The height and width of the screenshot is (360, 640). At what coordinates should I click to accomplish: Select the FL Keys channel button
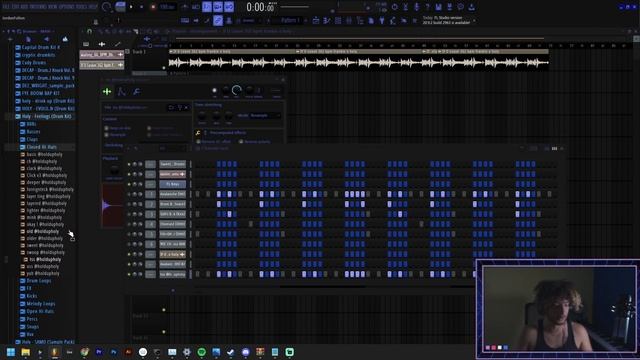click(172, 184)
